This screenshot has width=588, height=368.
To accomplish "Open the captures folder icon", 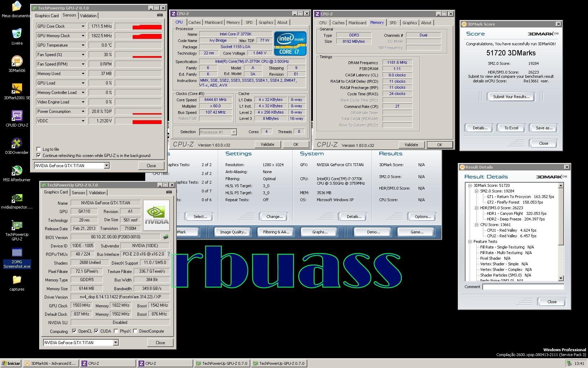I will coord(17,283).
